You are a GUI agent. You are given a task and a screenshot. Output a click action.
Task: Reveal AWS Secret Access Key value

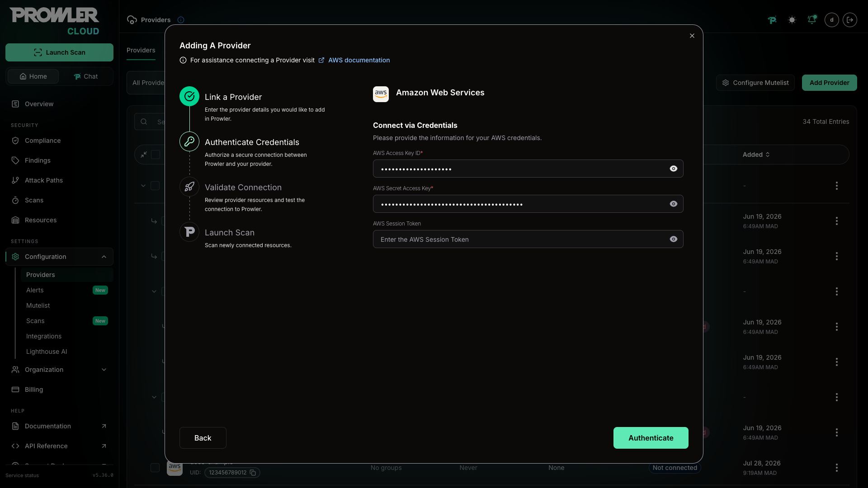point(674,204)
